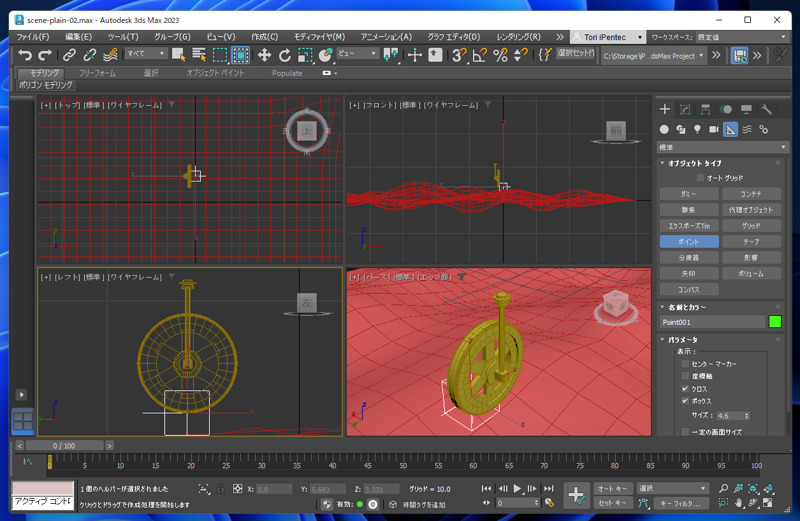This screenshot has height=521, width=800.
Task: Select the Select and Link chain tool
Action: point(69,55)
